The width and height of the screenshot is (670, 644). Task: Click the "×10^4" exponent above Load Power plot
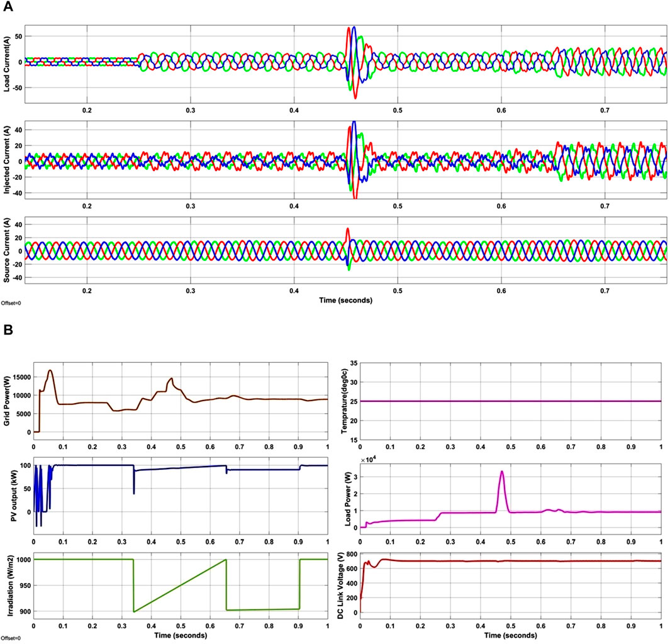tap(369, 460)
